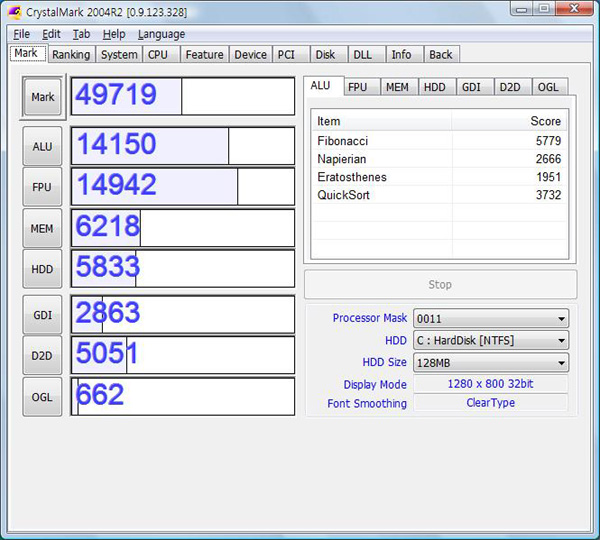Run the OGL benchmark button

pos(42,397)
